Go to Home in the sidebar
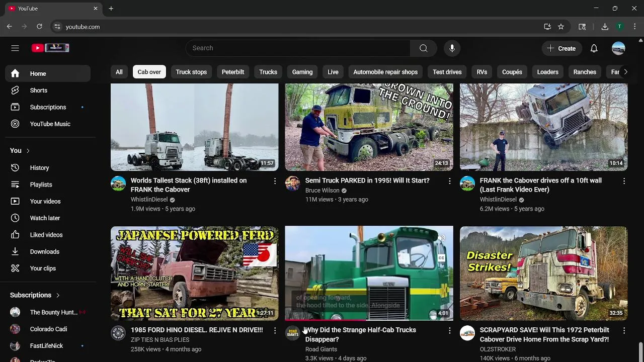The height and width of the screenshot is (362, 644). tap(48, 73)
